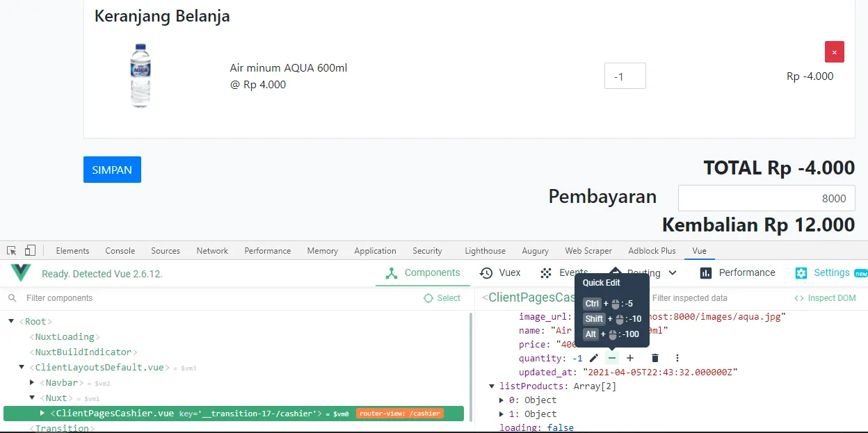
Task: Click the Pembayaran payment input field
Action: pyautogui.click(x=765, y=198)
